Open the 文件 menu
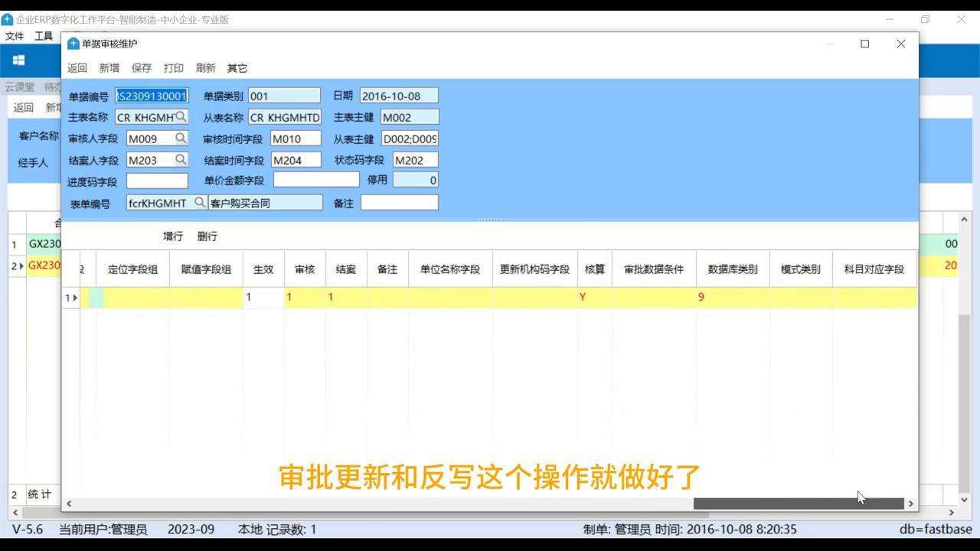Viewport: 980px width, 551px height. 14,35
